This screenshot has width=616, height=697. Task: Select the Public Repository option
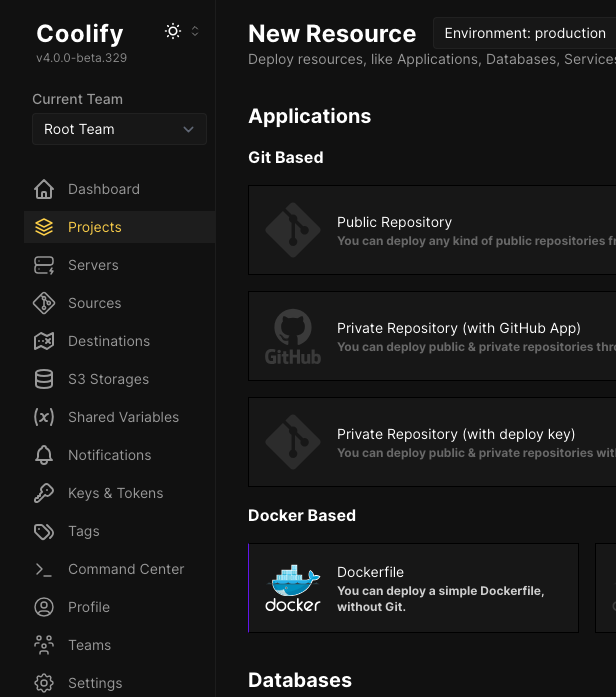tap(432, 230)
